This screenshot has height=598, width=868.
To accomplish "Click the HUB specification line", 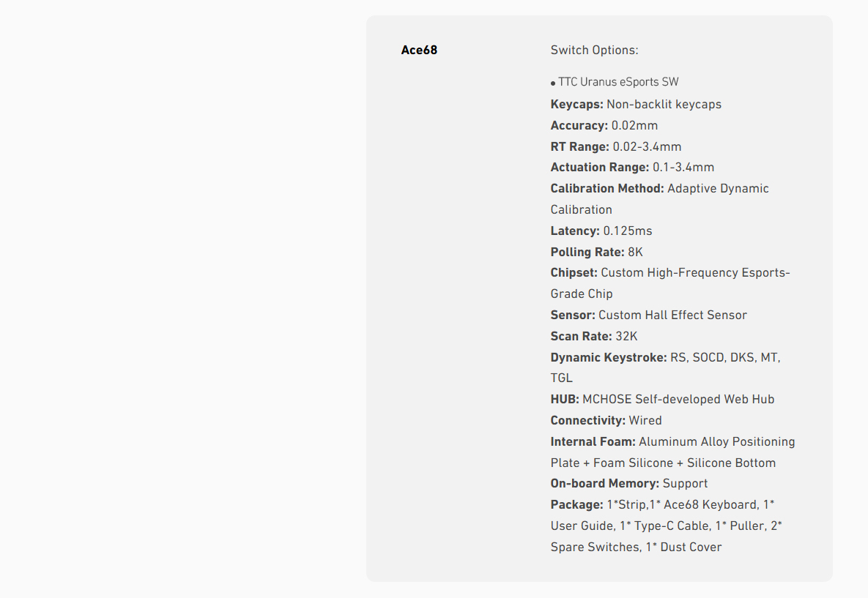I will (x=661, y=400).
